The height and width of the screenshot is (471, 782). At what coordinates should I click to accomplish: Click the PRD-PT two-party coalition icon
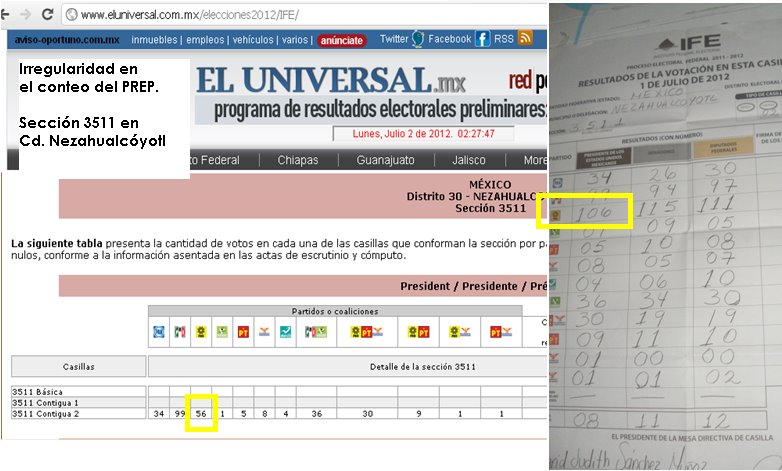(x=418, y=332)
